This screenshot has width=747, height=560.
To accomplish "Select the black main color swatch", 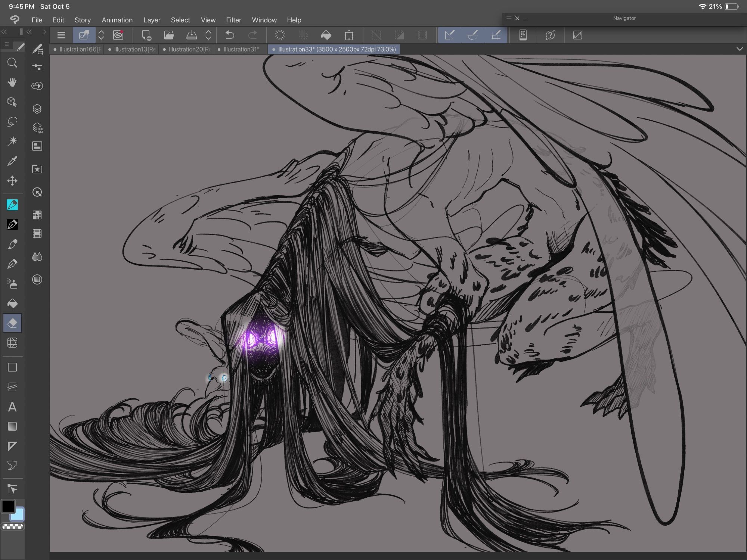I will coord(8,507).
